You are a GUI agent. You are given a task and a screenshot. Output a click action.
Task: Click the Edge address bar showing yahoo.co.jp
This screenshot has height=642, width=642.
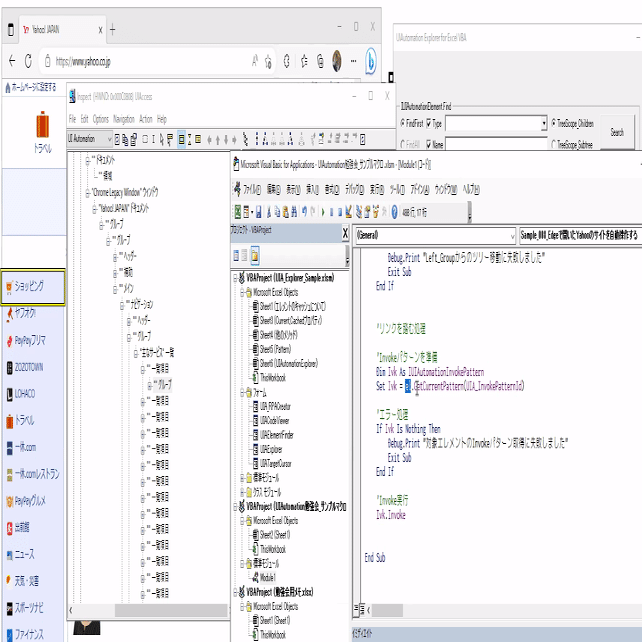(x=156, y=61)
